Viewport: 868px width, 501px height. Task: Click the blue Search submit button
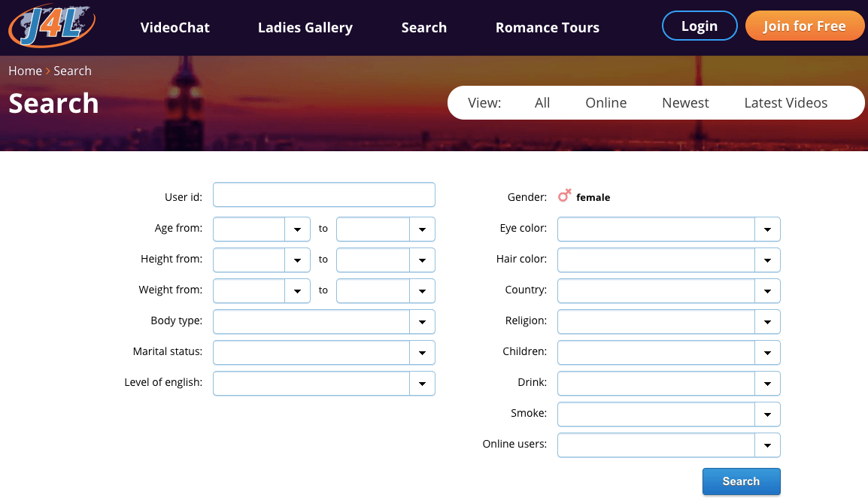click(x=741, y=481)
